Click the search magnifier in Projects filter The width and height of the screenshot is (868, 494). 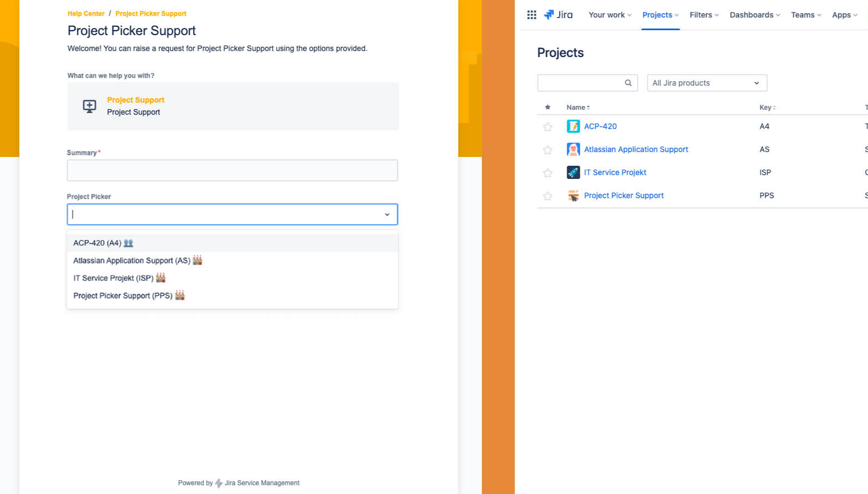pyautogui.click(x=628, y=83)
